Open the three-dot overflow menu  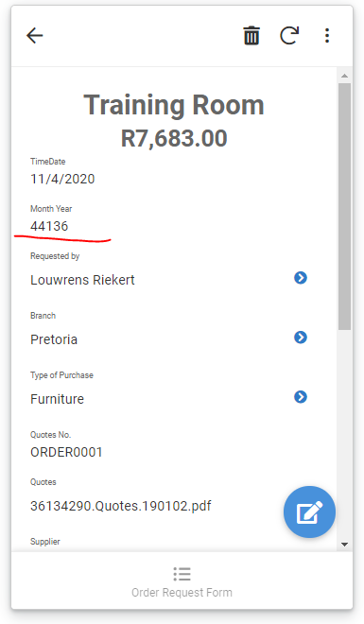point(327,36)
